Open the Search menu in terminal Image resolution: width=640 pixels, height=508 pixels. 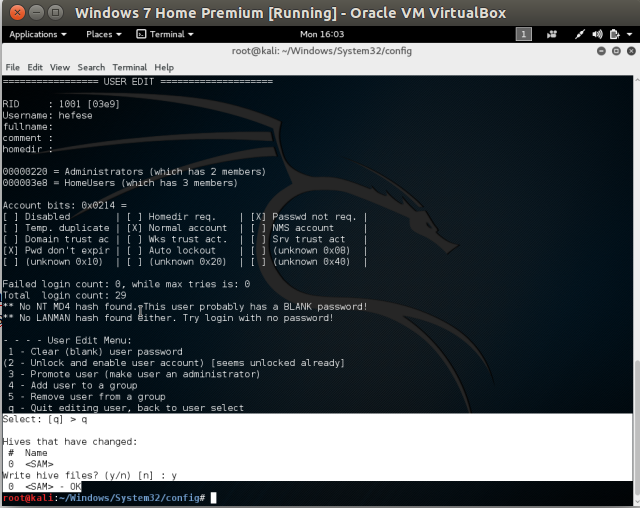pyautogui.click(x=91, y=67)
